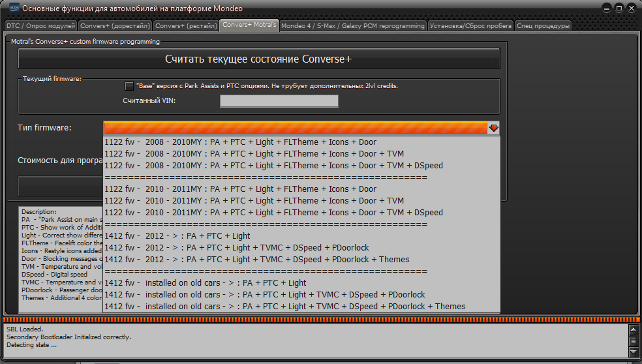Viewport: 642px width, 364px height.
Task: Open the Тип firmware dropdown arrow
Action: point(493,128)
